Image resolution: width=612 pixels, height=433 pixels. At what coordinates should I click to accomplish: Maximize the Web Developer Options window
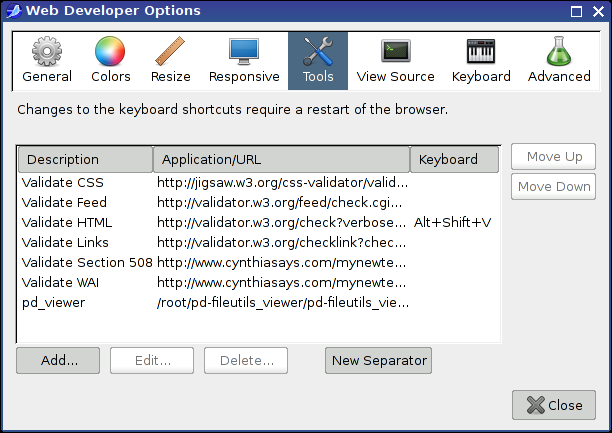click(576, 11)
